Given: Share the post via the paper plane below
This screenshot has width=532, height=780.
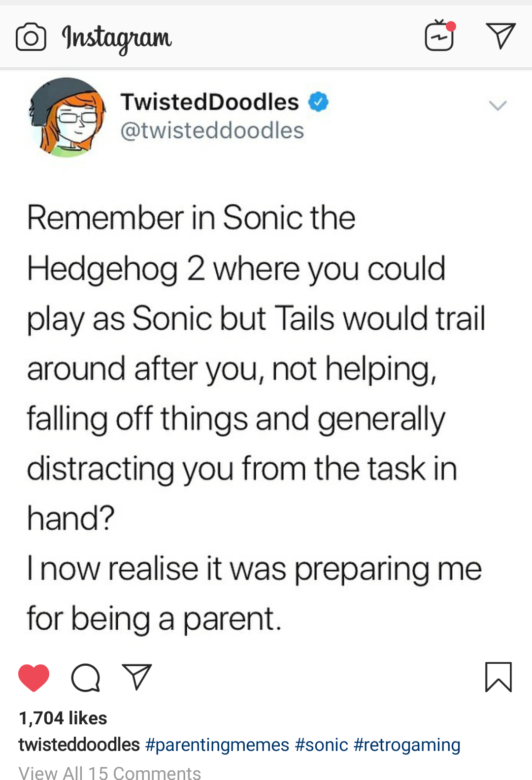Looking at the screenshot, I should pos(136,677).
